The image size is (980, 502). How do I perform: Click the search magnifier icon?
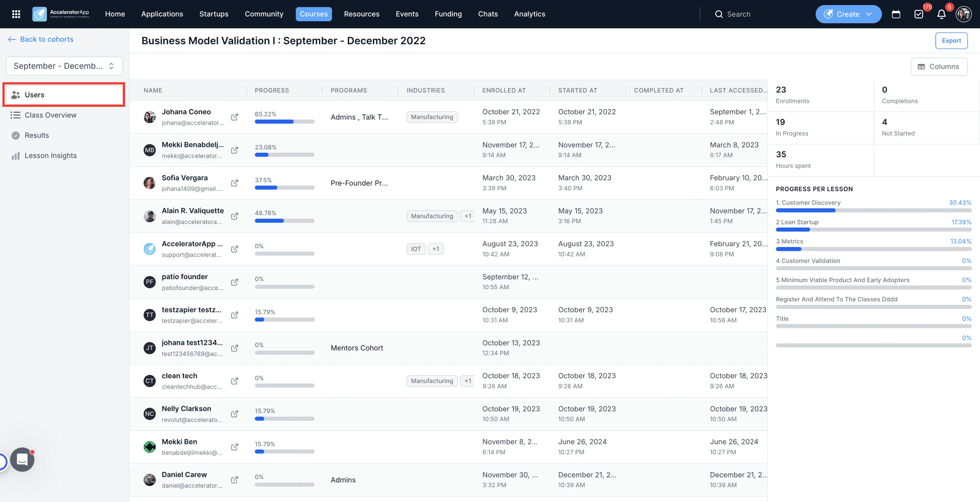719,14
